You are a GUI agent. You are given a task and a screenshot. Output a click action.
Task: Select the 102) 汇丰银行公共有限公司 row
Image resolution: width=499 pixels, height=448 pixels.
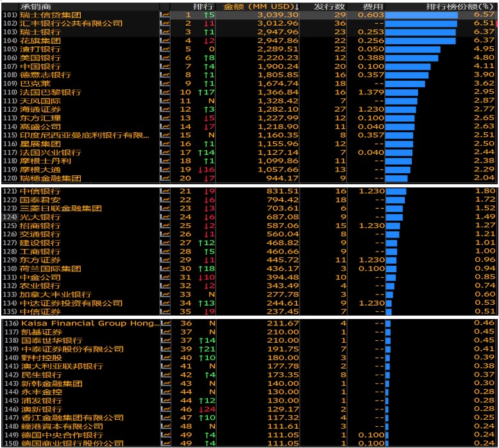click(249, 23)
